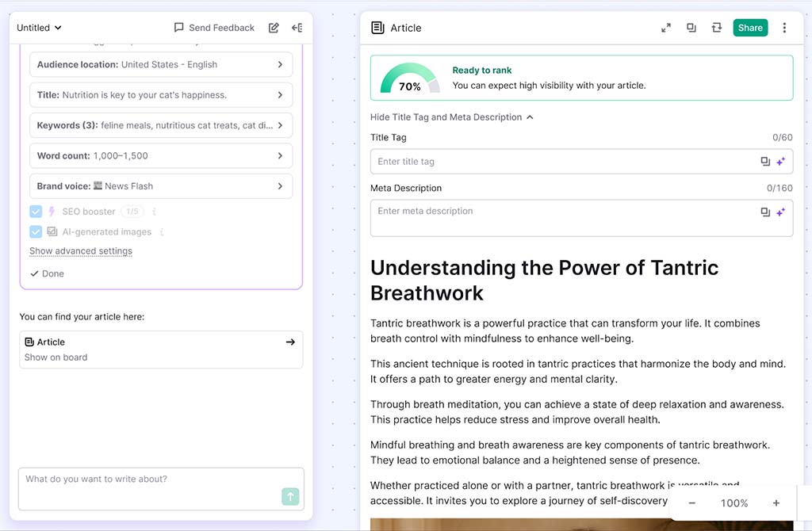Click the new chat edit icon
This screenshot has width=812, height=531.
pyautogui.click(x=274, y=28)
